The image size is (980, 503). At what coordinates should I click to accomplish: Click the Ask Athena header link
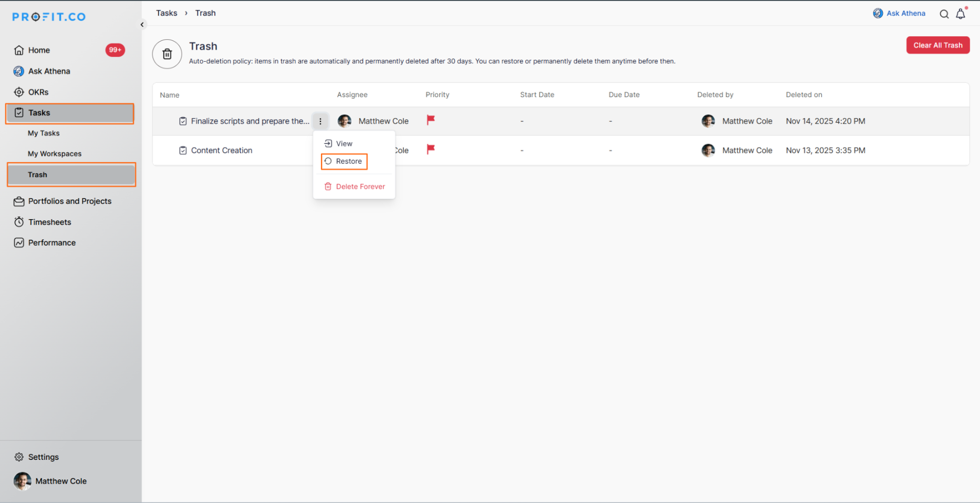pos(900,13)
